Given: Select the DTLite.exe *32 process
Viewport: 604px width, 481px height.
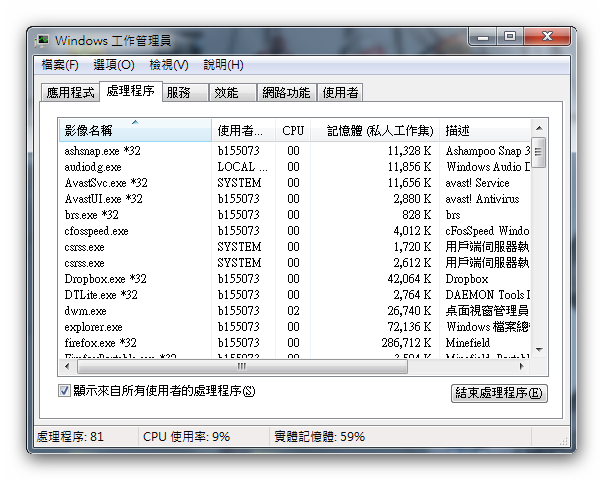Looking at the screenshot, I should point(295,295).
